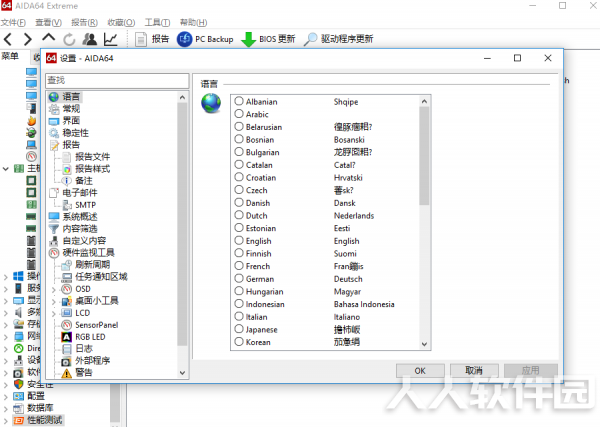Open 驱动程序更新 driver update tool
This screenshot has height=427, width=600.
click(x=338, y=39)
